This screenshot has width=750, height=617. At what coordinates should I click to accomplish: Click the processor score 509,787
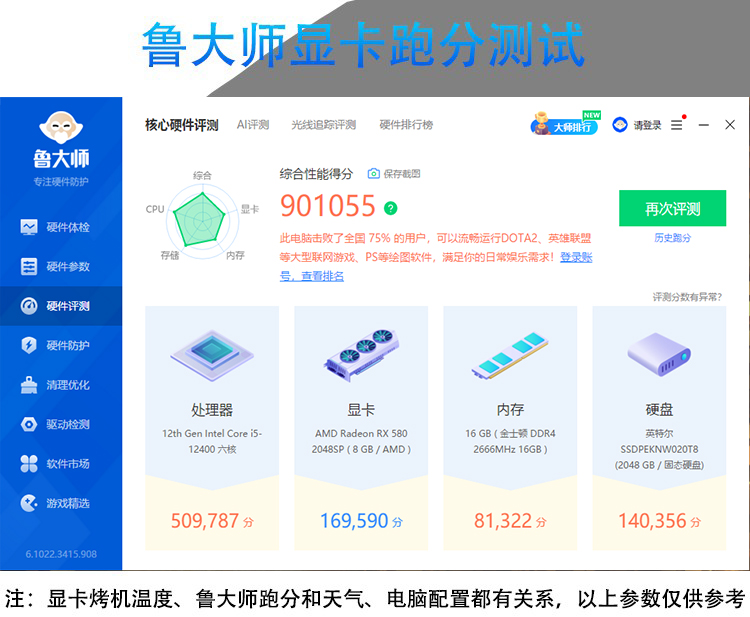(205, 521)
